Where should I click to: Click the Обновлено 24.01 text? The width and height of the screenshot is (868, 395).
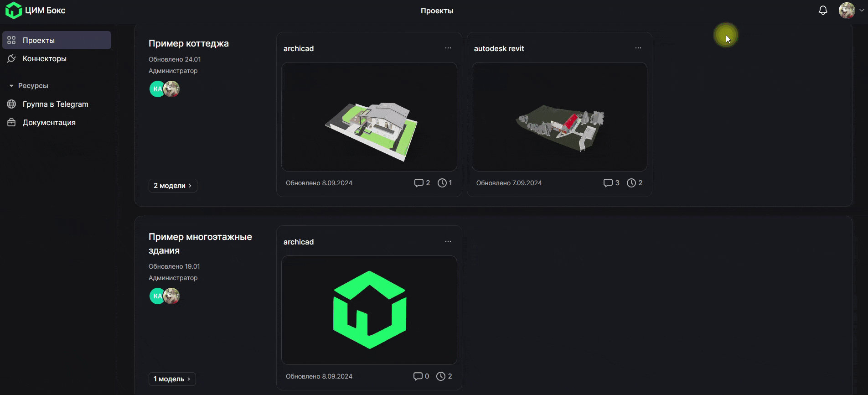pos(175,59)
